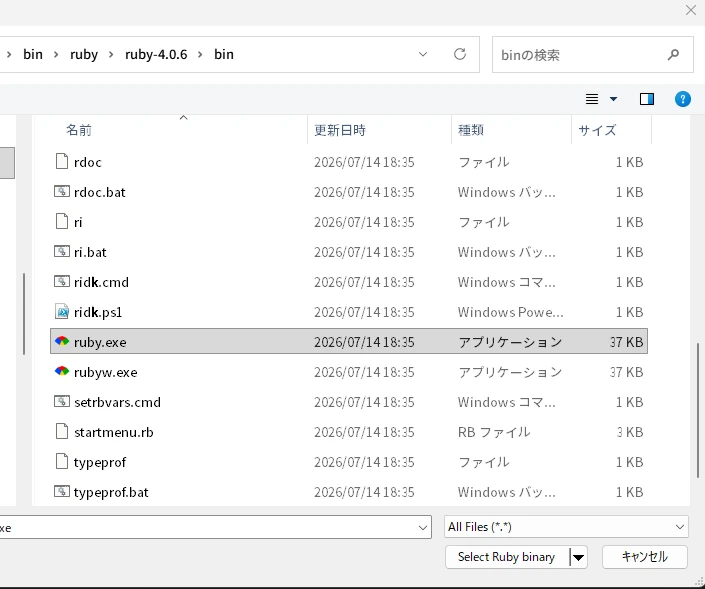Click the typeprof file icon
This screenshot has height=589, width=705.
tap(62, 461)
